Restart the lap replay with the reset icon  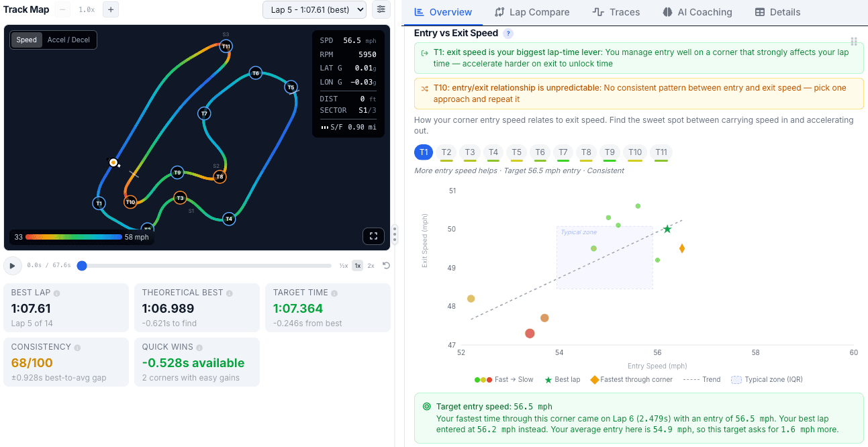[386, 266]
